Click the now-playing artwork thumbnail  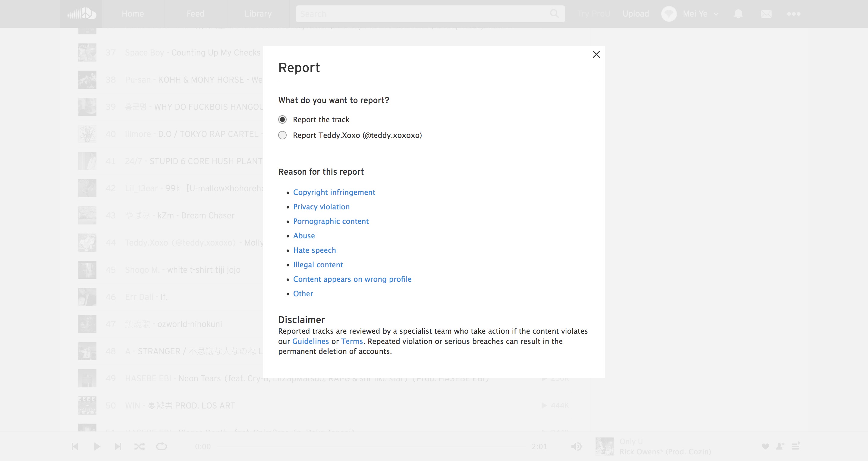coord(605,447)
